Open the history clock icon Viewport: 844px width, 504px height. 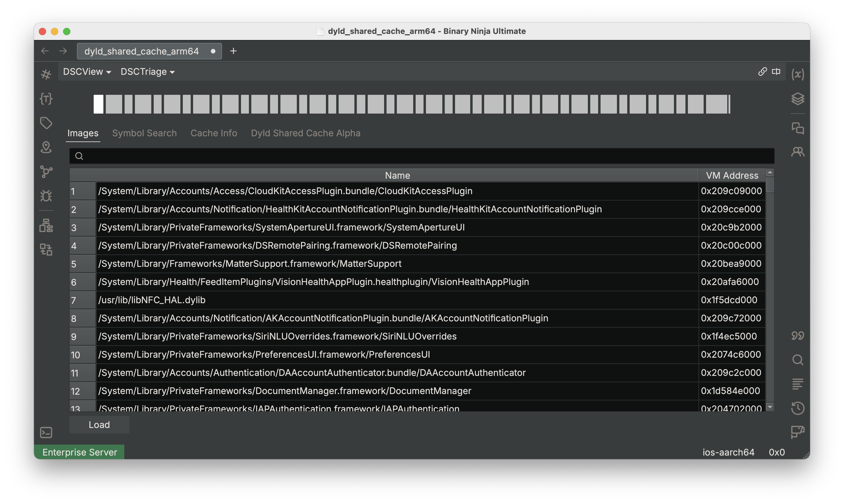click(x=797, y=408)
